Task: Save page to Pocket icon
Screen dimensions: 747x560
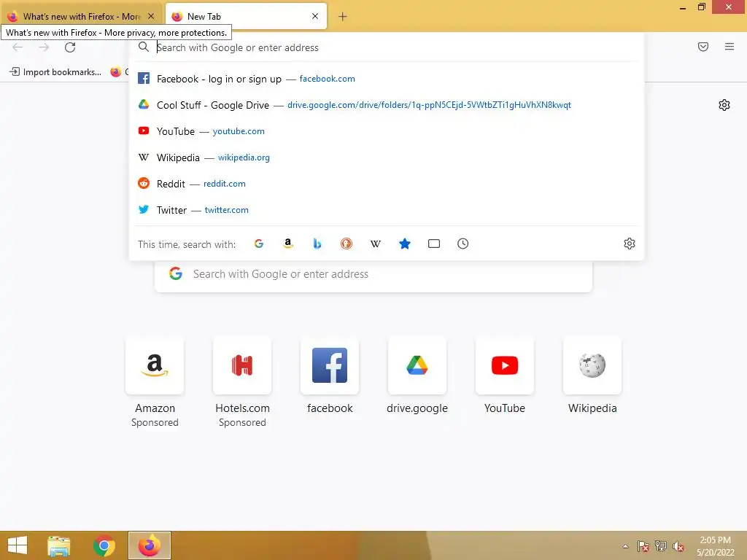Action: 703,47
